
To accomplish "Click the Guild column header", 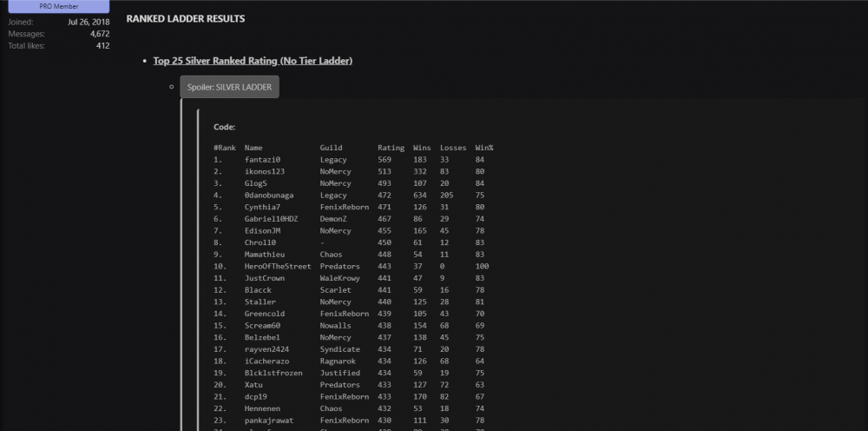I will click(331, 148).
